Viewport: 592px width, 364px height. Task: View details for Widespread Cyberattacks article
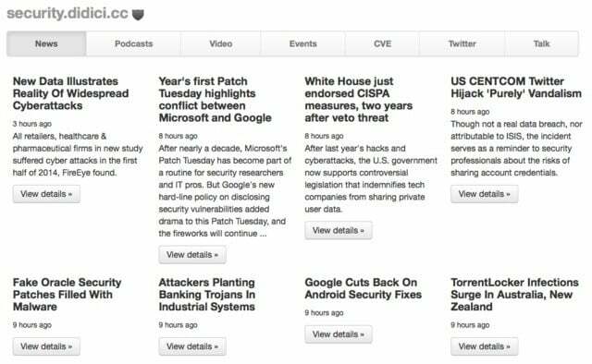46,194
